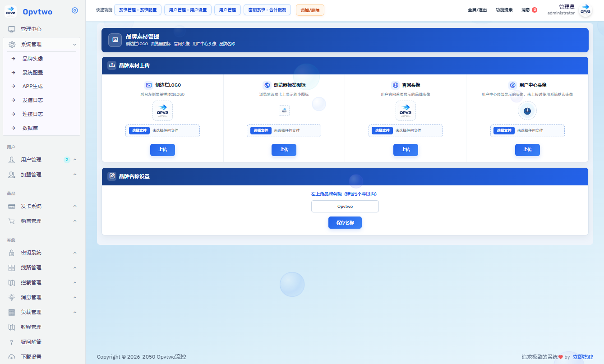
Task: Click the 密钥系统 lock icon
Action: [x=12, y=253]
